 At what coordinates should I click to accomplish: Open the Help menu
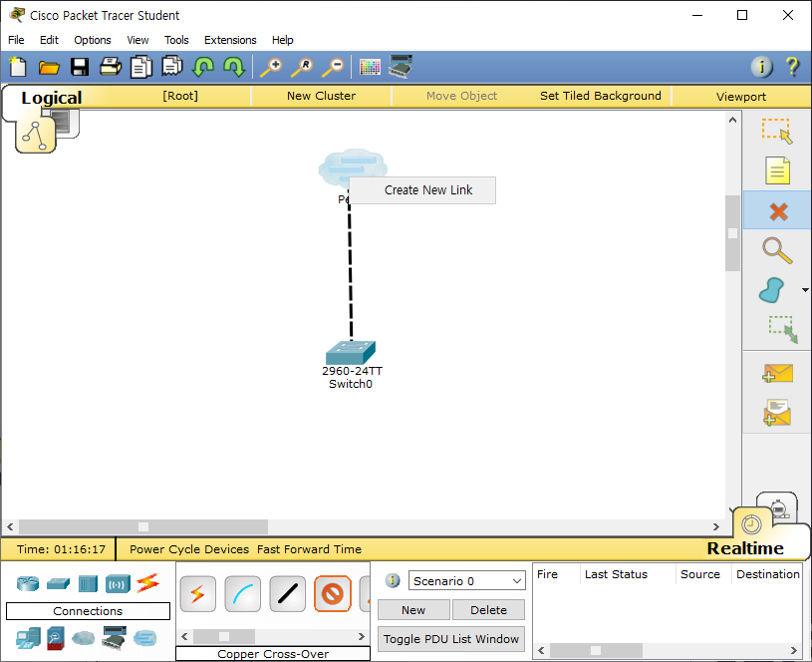point(283,40)
